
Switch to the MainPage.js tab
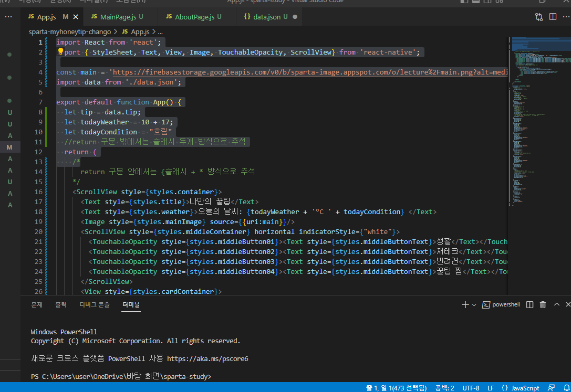[x=118, y=17]
